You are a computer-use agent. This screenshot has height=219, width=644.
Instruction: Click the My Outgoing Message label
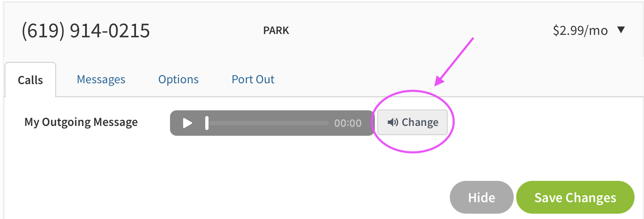(81, 122)
